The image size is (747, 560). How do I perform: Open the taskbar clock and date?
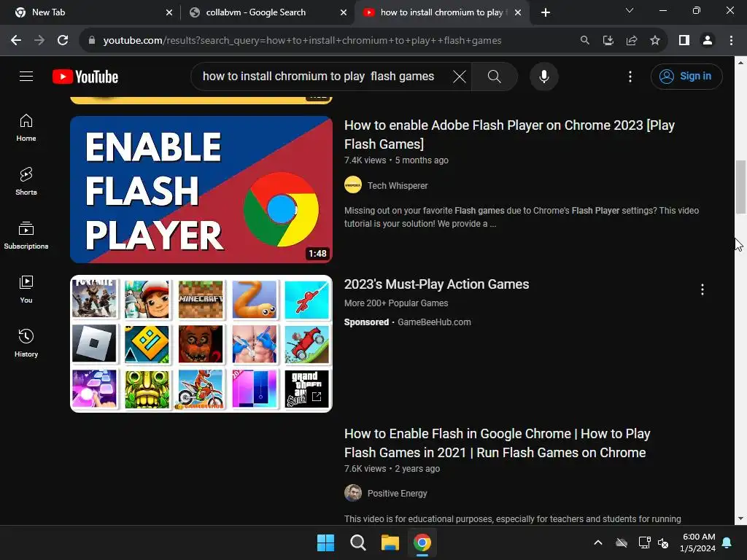[698, 542]
